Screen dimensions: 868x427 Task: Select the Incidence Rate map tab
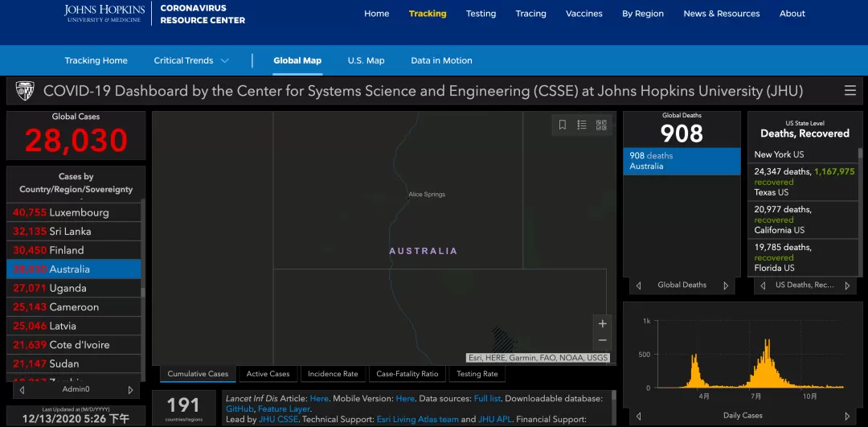point(333,374)
